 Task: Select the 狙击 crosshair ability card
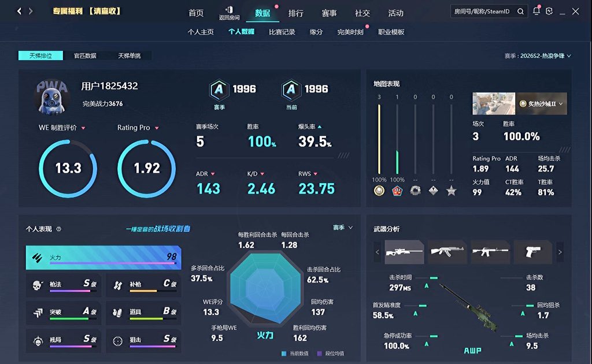click(144, 341)
